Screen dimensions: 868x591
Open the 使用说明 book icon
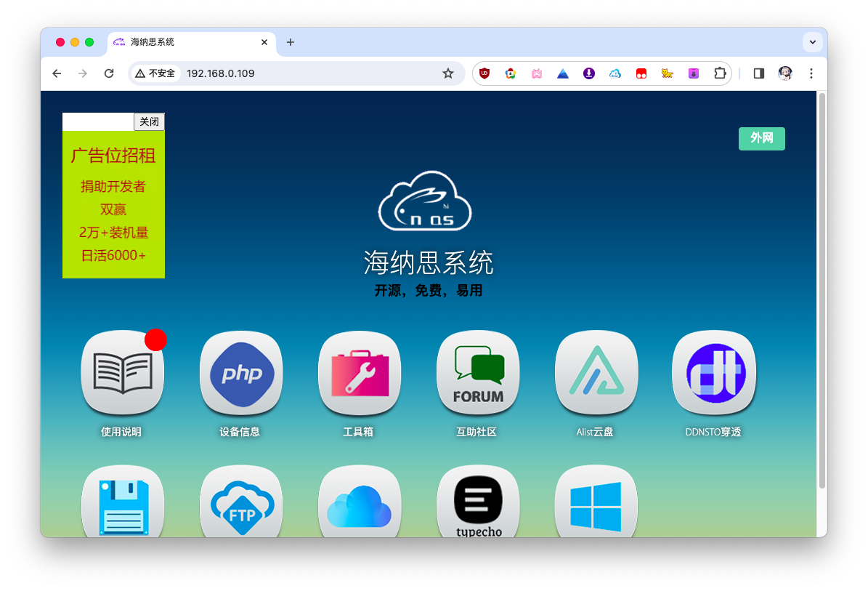(122, 373)
